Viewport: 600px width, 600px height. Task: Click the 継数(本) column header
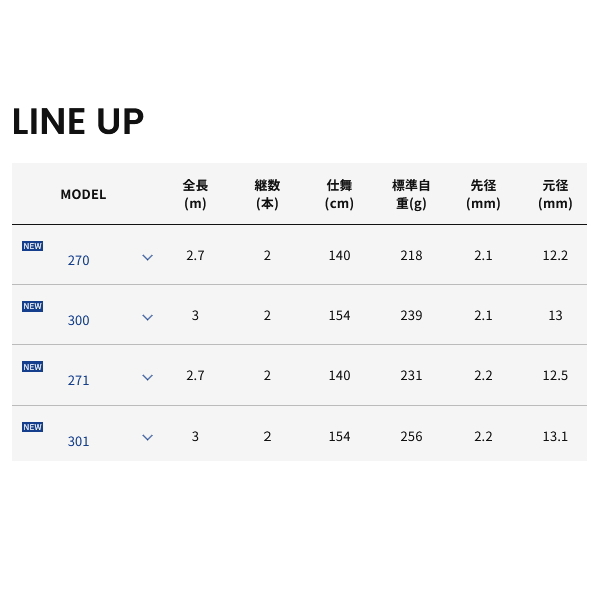pos(267,194)
